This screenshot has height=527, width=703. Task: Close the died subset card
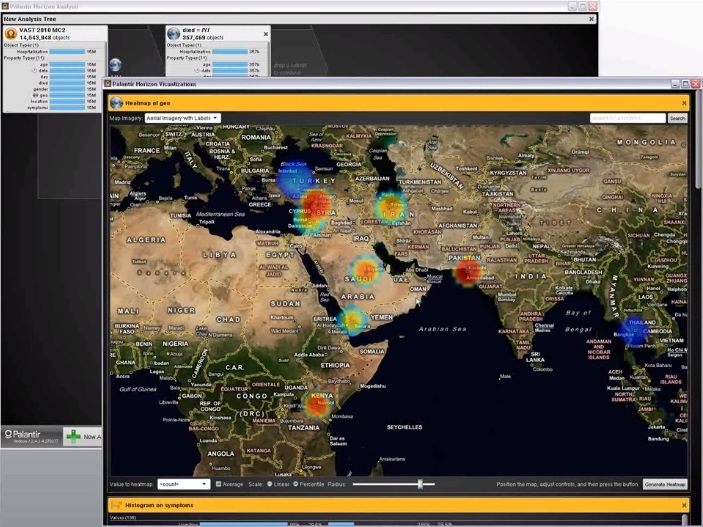click(266, 34)
